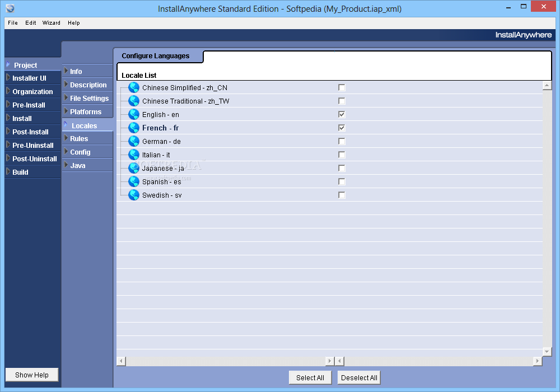Click the globe icon beside Chinese Traditional
This screenshot has width=560, height=392.
coord(134,101)
